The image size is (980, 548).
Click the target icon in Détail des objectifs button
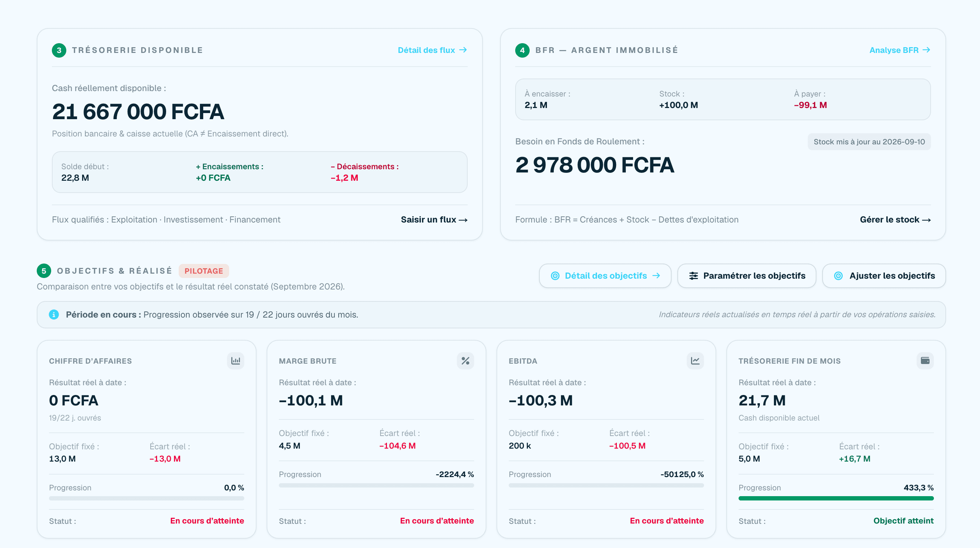[x=555, y=276]
